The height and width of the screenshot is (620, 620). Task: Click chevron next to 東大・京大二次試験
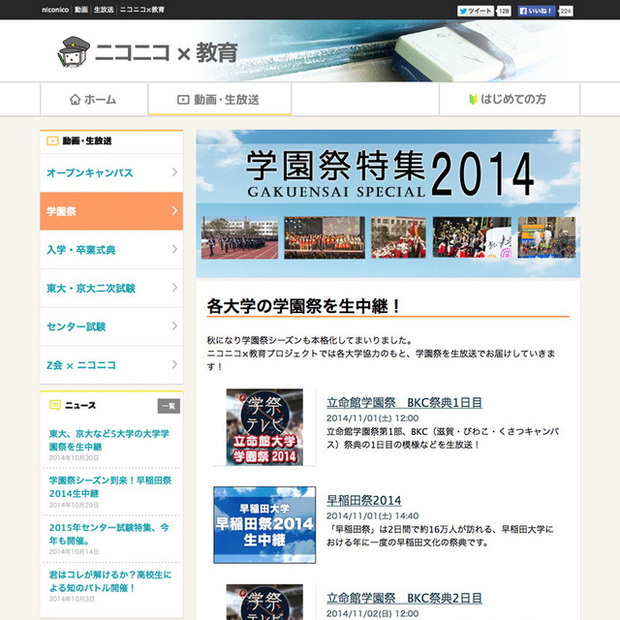(x=174, y=287)
